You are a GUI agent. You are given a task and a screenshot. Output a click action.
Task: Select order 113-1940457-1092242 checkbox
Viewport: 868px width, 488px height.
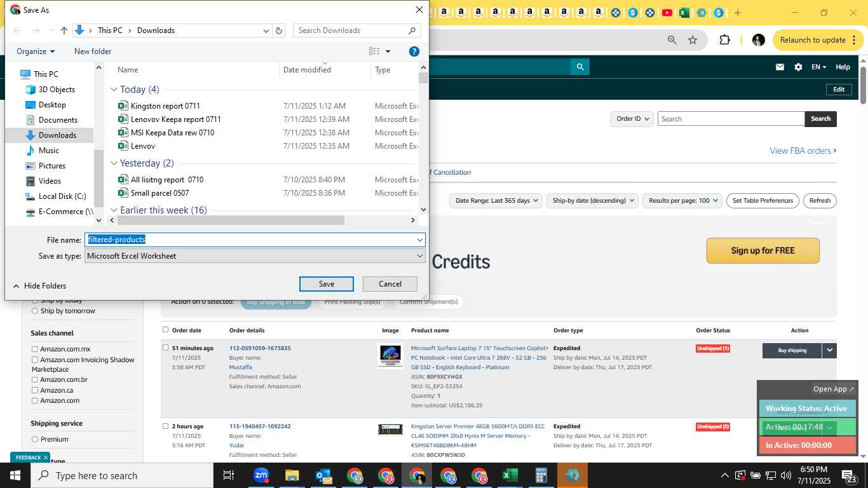tap(166, 426)
